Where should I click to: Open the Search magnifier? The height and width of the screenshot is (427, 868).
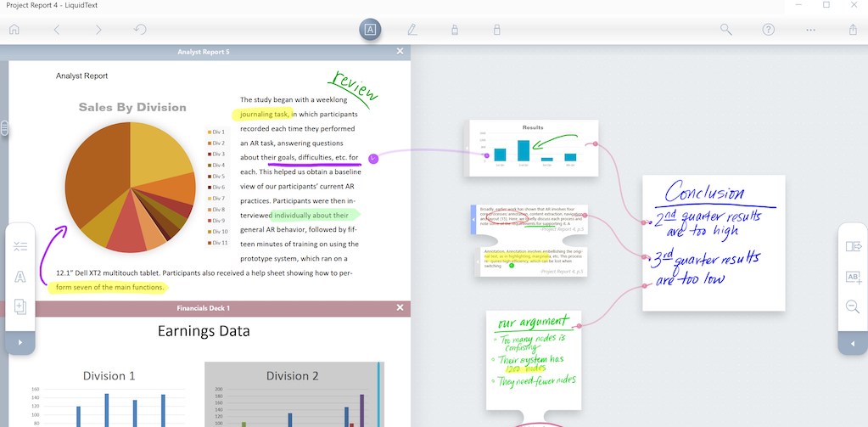coord(726,30)
